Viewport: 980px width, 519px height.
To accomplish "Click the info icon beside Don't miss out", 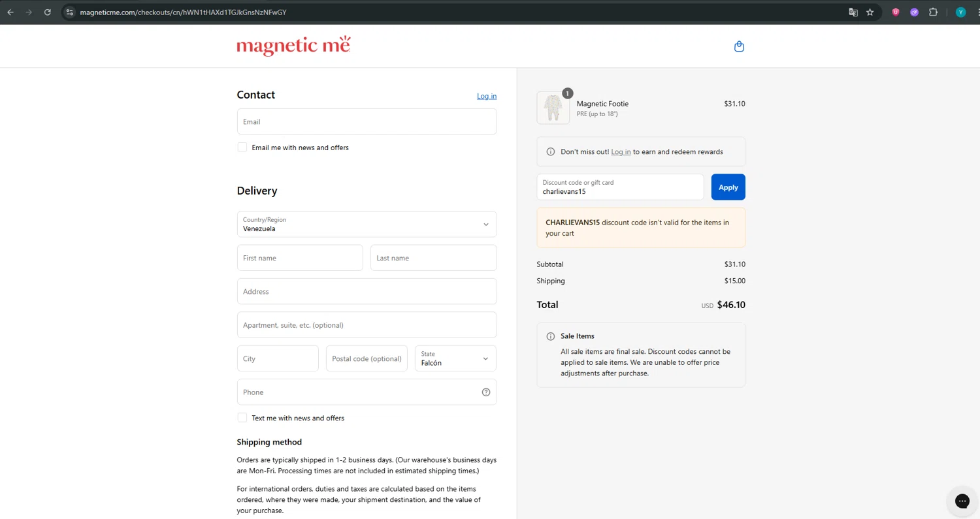I will (551, 151).
